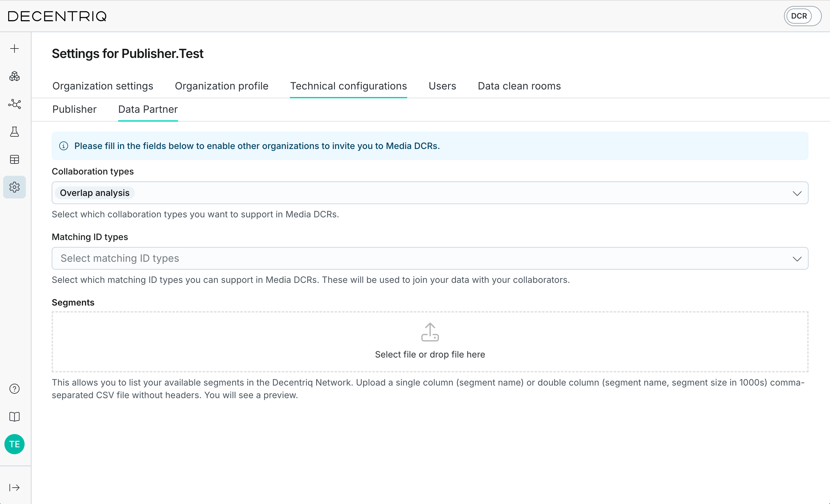This screenshot has width=830, height=504.
Task: Select the Data Partner sub-tab
Action: pyautogui.click(x=148, y=109)
